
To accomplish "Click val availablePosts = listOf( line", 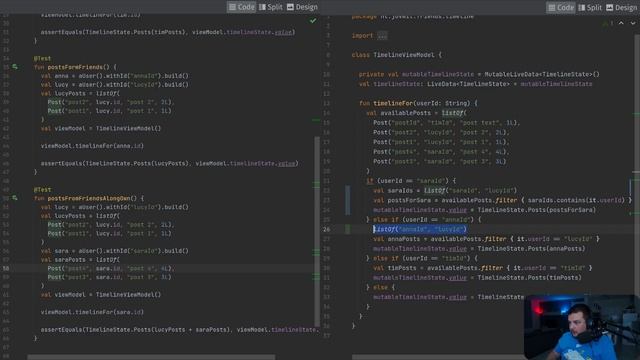I will [x=416, y=113].
